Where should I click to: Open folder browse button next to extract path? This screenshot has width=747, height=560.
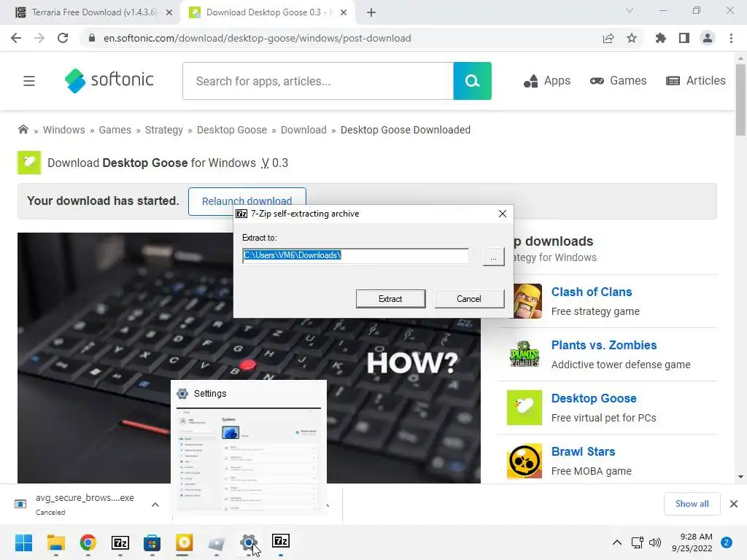493,257
